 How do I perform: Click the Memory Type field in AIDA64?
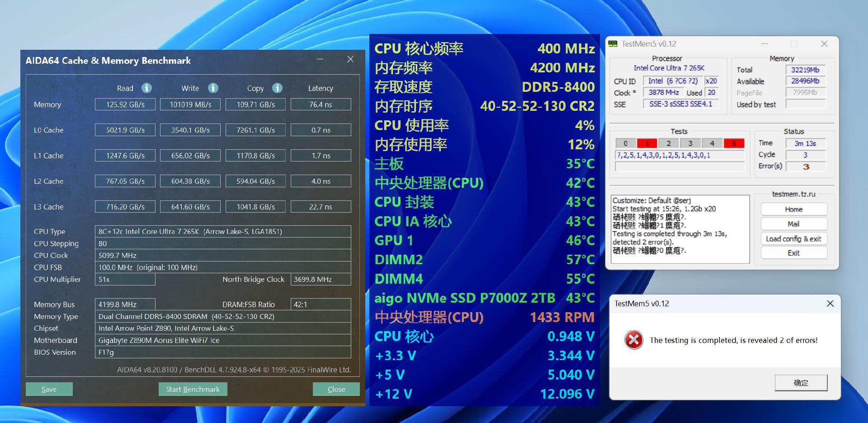pyautogui.click(x=223, y=316)
